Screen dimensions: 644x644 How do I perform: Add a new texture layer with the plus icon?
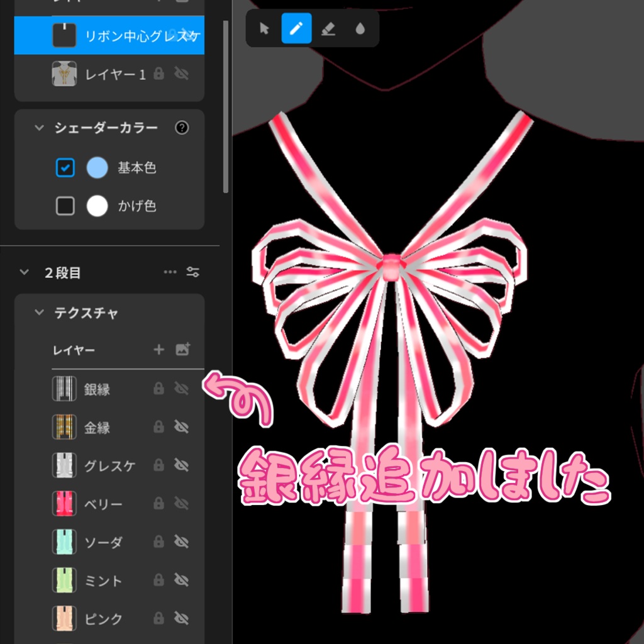[x=158, y=349]
